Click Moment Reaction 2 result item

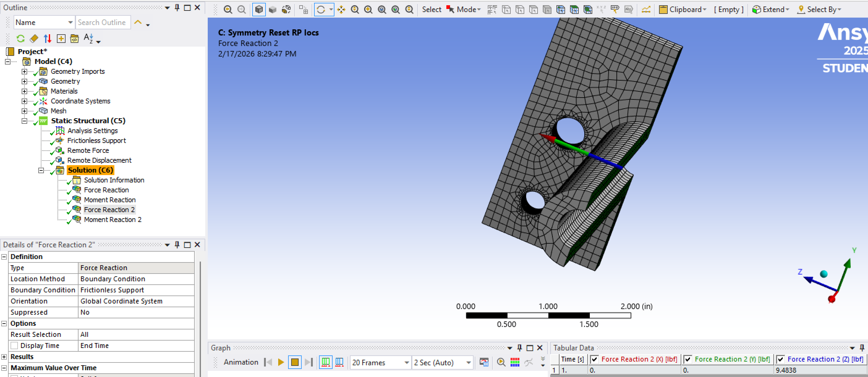(x=113, y=220)
